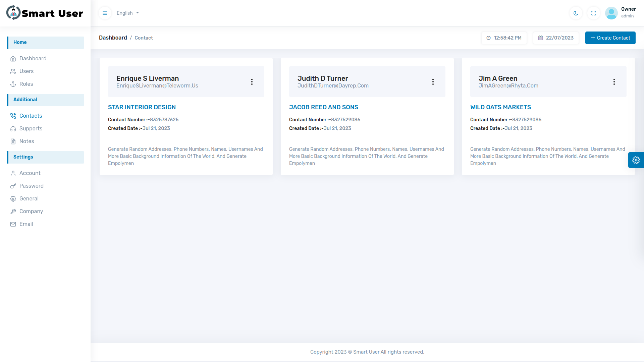644x362 pixels.
Task: Open WILD OATS MARKETS contact link
Action: (x=500, y=107)
